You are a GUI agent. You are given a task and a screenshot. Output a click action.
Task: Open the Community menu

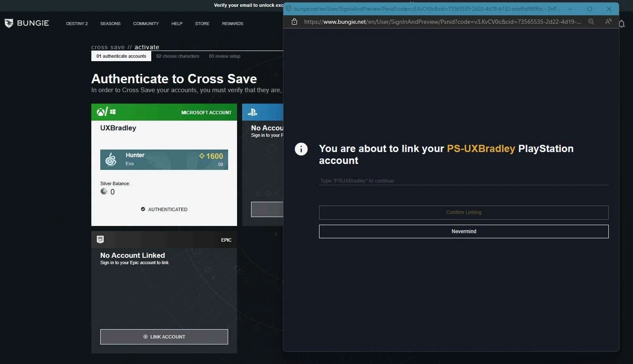146,24
